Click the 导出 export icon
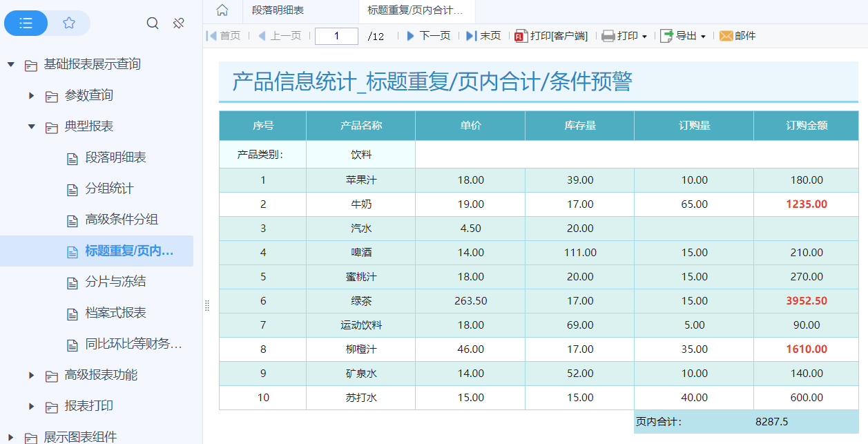This screenshot has height=444, width=868. 666,36
